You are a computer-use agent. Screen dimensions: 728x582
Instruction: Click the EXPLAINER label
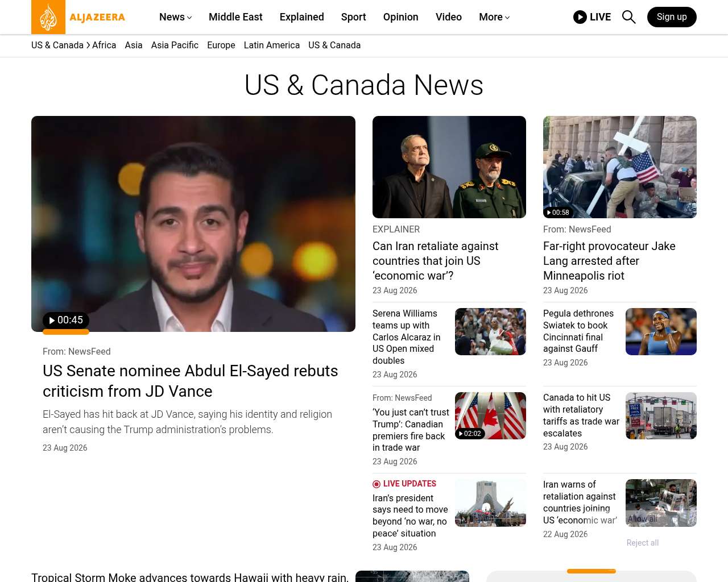tap(396, 229)
